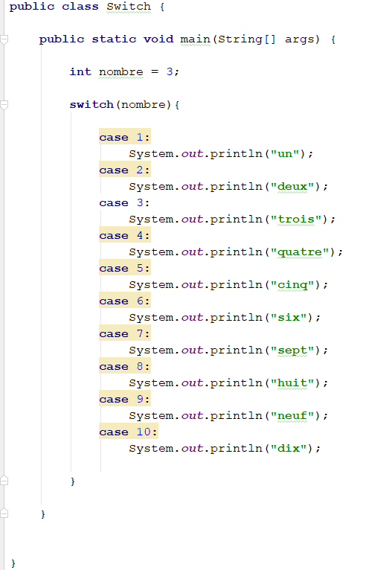Image resolution: width=392 pixels, height=570 pixels.
Task: Place cursor on class name Switch
Action: 129,7
